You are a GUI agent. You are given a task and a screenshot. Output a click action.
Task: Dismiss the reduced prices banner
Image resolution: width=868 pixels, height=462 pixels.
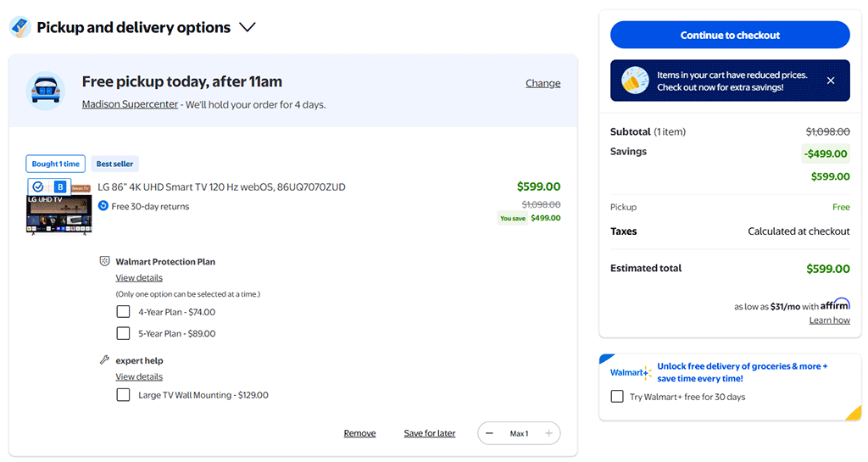[x=831, y=81]
